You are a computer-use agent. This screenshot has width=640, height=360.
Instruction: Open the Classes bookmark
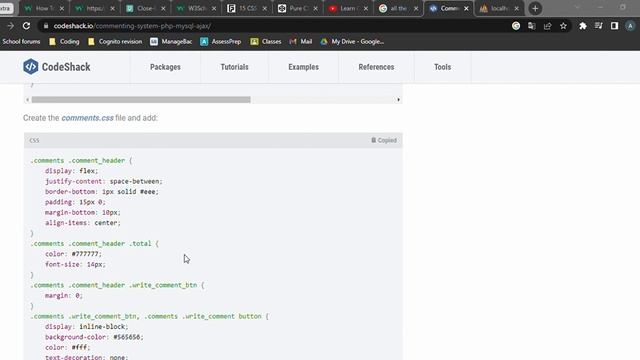click(x=266, y=41)
